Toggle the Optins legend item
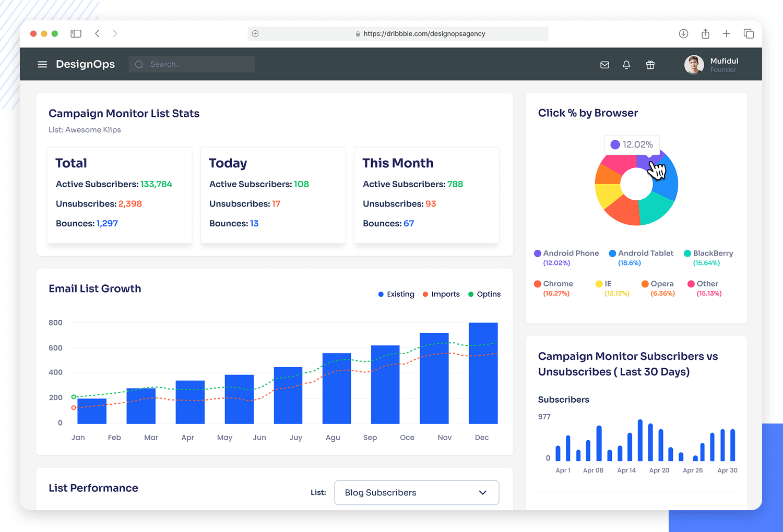 484,294
